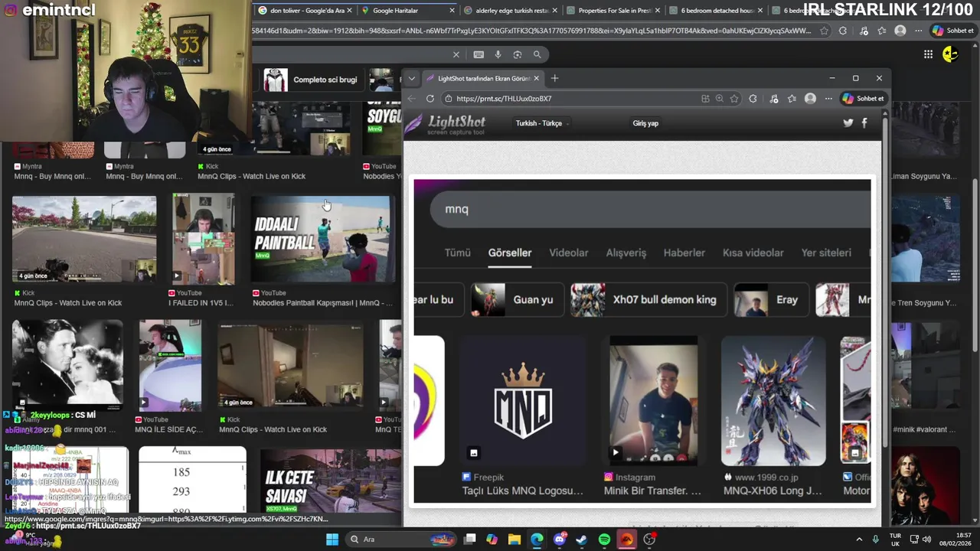
Task: Switch input language via TUR UK indicator
Action: pos(895,540)
